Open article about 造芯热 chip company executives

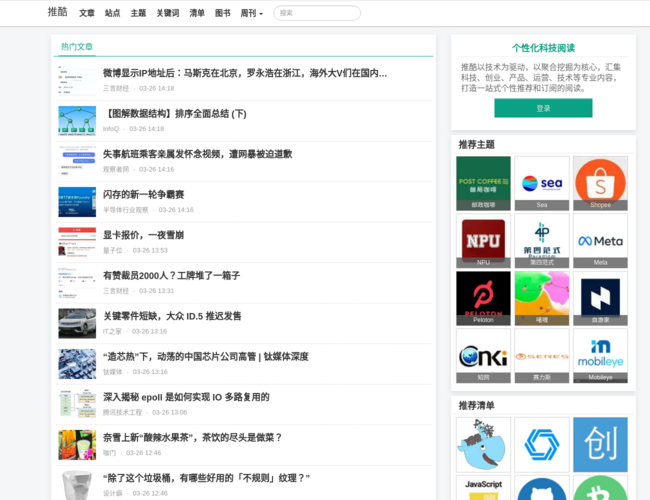206,357
